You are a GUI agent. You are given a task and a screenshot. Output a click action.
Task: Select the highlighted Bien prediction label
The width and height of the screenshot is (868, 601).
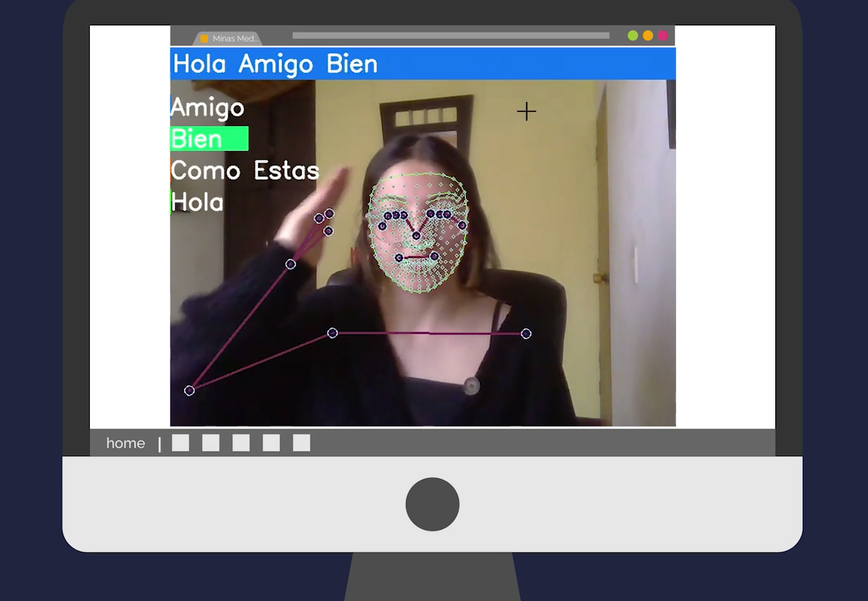(209, 139)
